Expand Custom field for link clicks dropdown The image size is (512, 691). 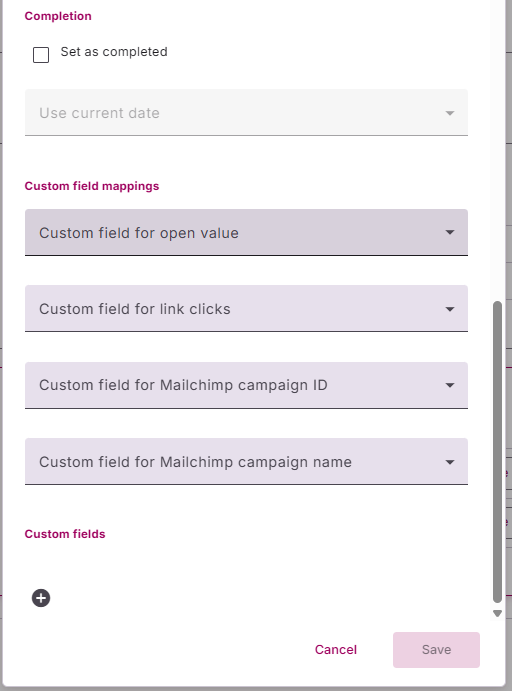[x=246, y=308]
